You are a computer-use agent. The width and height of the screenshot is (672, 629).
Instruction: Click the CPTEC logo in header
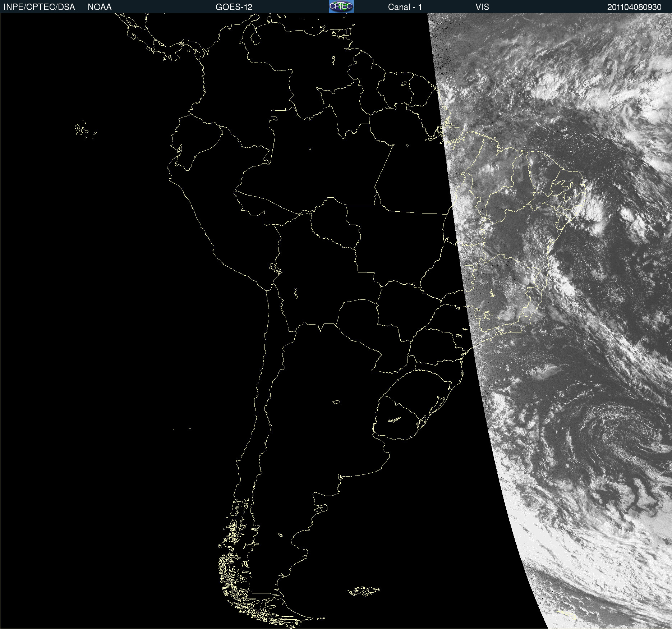point(341,6)
